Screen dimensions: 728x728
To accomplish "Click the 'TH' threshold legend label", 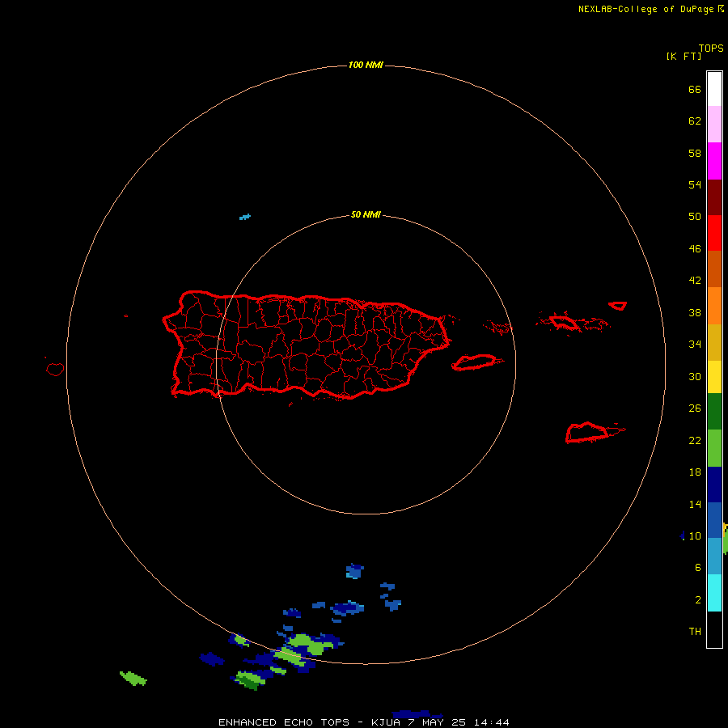I will [x=695, y=632].
